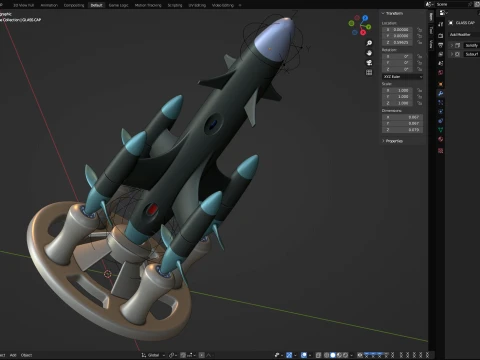This screenshot has width=480, height=360.
Task: Open the properties editor type dropdown
Action: pos(443,13)
